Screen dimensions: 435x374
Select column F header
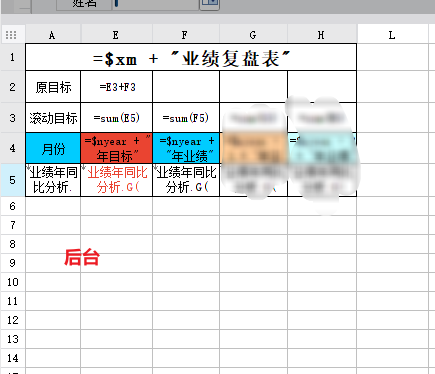coord(186,35)
